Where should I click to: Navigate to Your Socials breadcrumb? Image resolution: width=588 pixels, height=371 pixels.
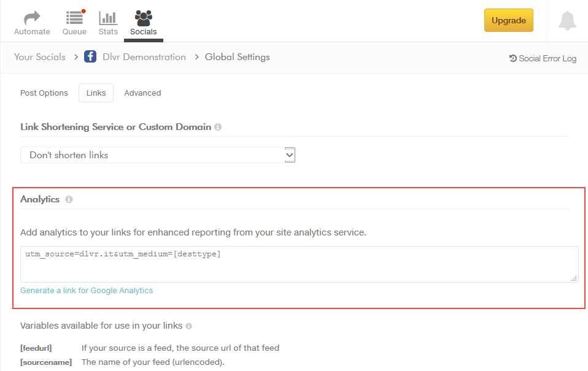click(x=39, y=56)
